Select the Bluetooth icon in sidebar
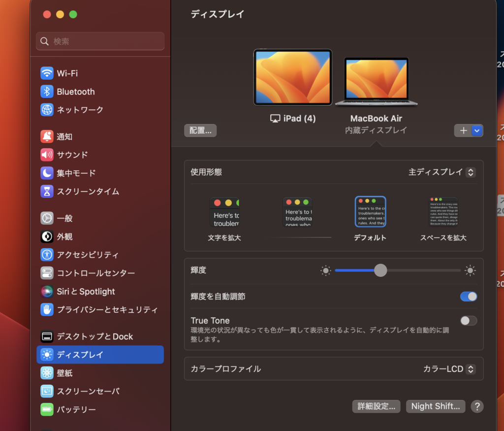 47,92
